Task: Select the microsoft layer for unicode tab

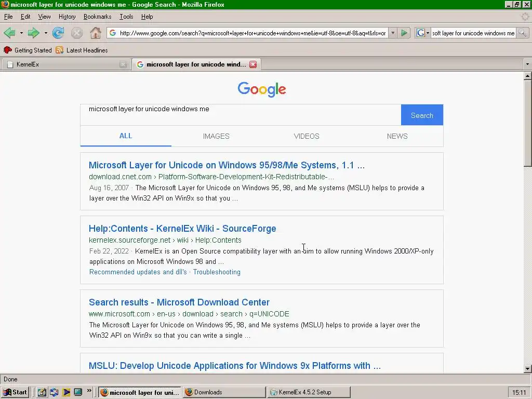Action: click(x=196, y=64)
